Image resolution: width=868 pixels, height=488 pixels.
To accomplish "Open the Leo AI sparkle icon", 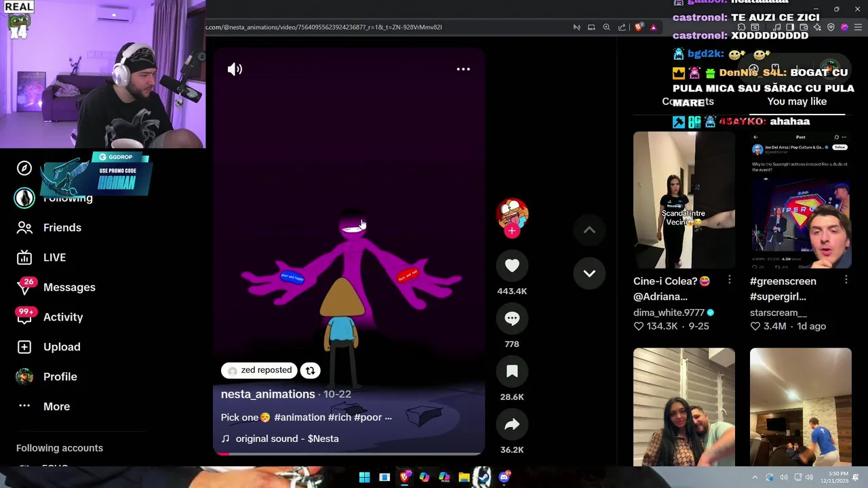I will tap(817, 27).
